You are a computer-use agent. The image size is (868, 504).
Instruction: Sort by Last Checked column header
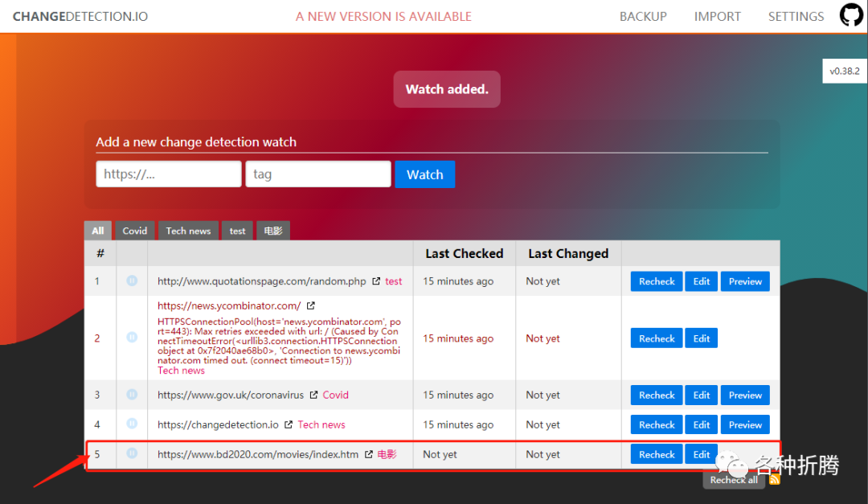point(465,253)
